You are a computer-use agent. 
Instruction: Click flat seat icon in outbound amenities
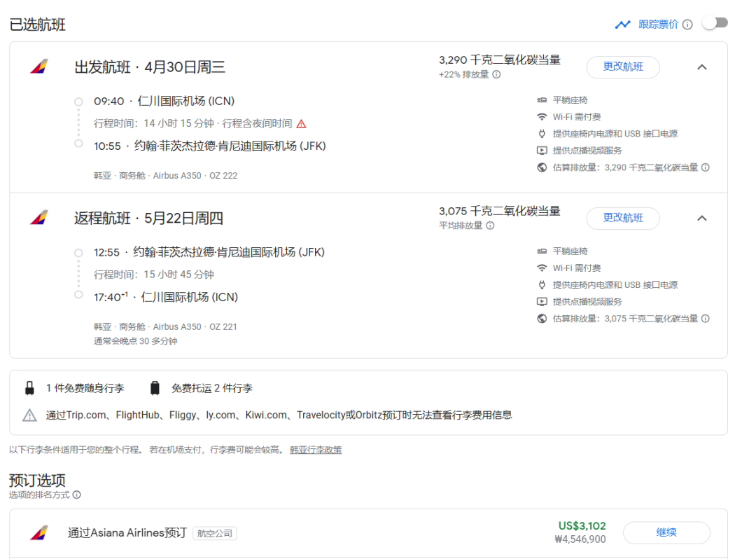[542, 100]
